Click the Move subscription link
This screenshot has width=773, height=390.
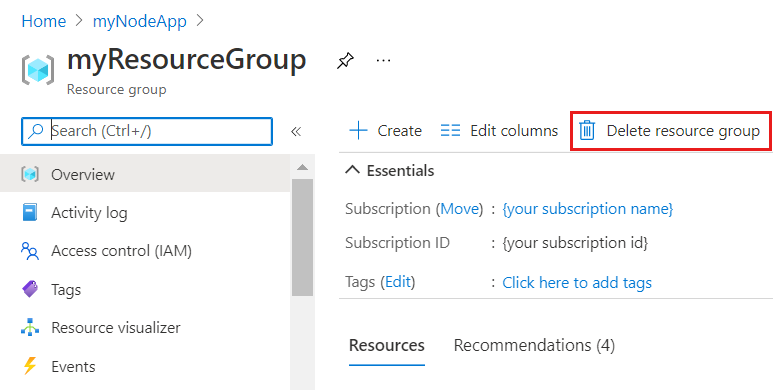tap(459, 209)
